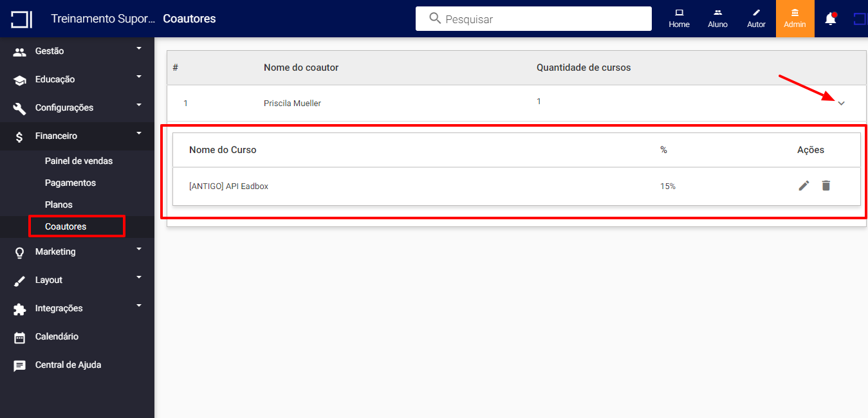The width and height of the screenshot is (868, 418).
Task: Click the Marketing lightbulb icon
Action: coord(20,253)
